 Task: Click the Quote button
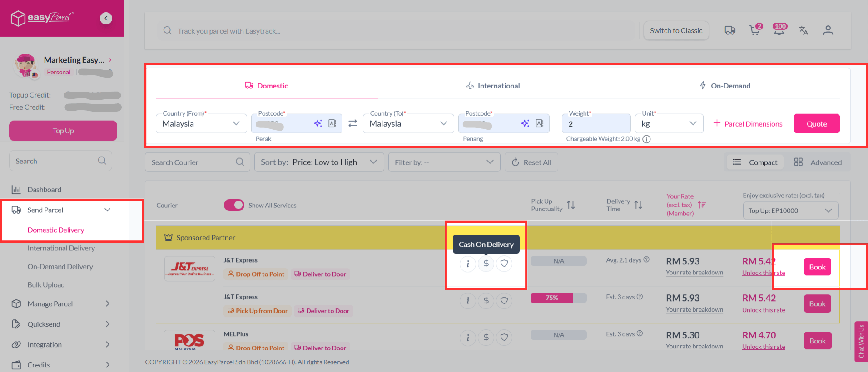click(x=816, y=124)
